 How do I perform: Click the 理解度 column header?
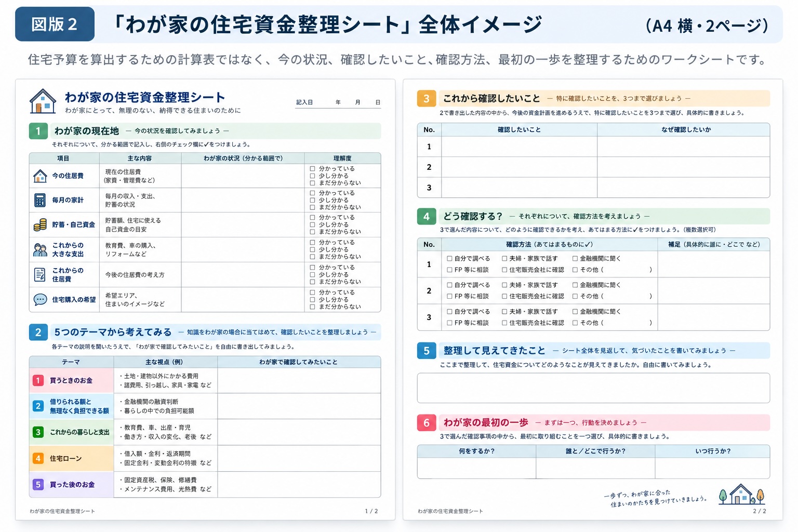(x=342, y=158)
